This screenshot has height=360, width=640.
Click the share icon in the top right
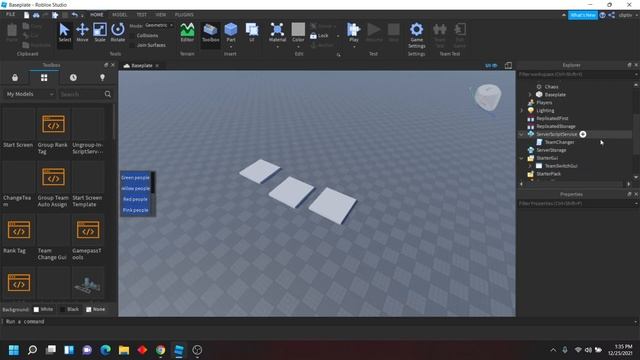point(611,15)
